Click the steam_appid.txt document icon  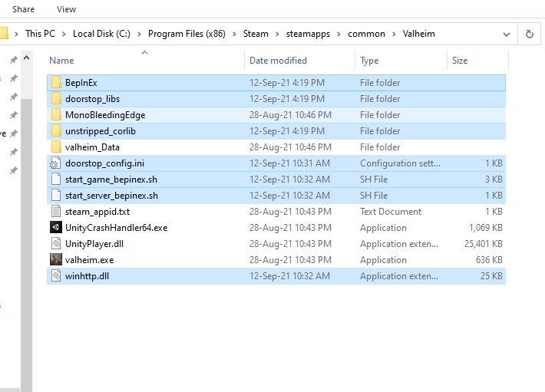(x=56, y=212)
